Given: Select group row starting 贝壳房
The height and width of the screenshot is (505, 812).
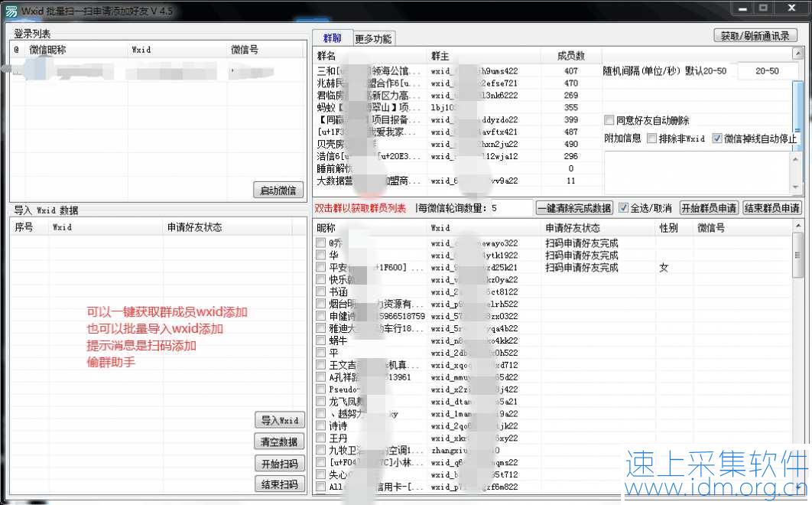Looking at the screenshot, I should coord(457,144).
